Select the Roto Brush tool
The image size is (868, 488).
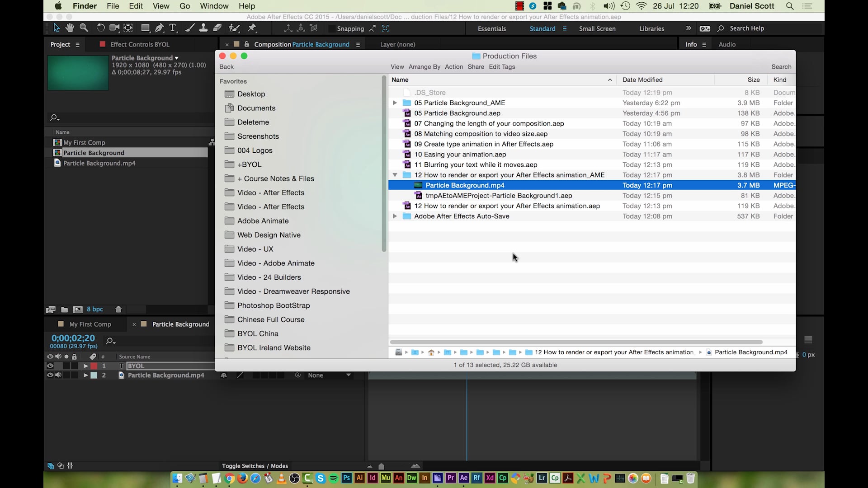(234, 28)
